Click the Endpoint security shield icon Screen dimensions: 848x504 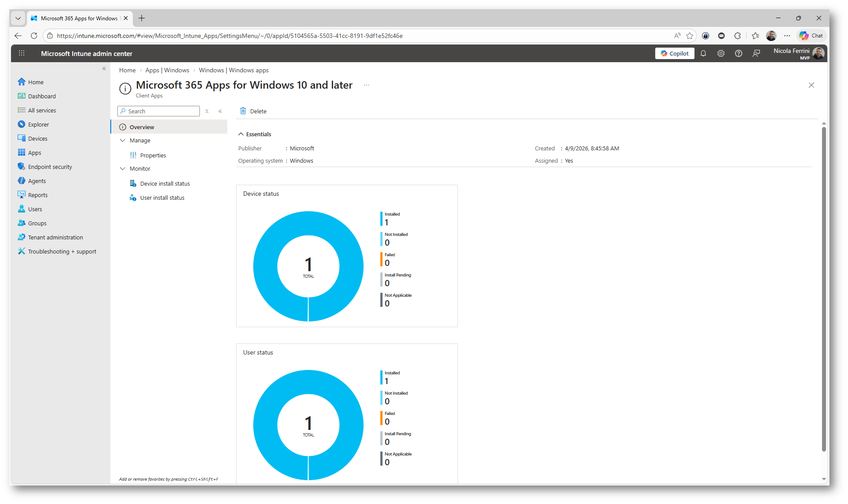[x=21, y=167]
